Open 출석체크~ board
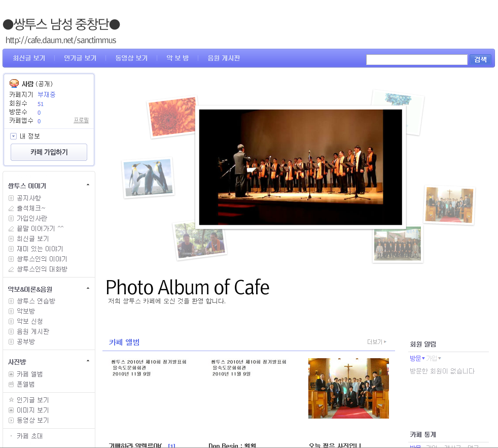 31,209
